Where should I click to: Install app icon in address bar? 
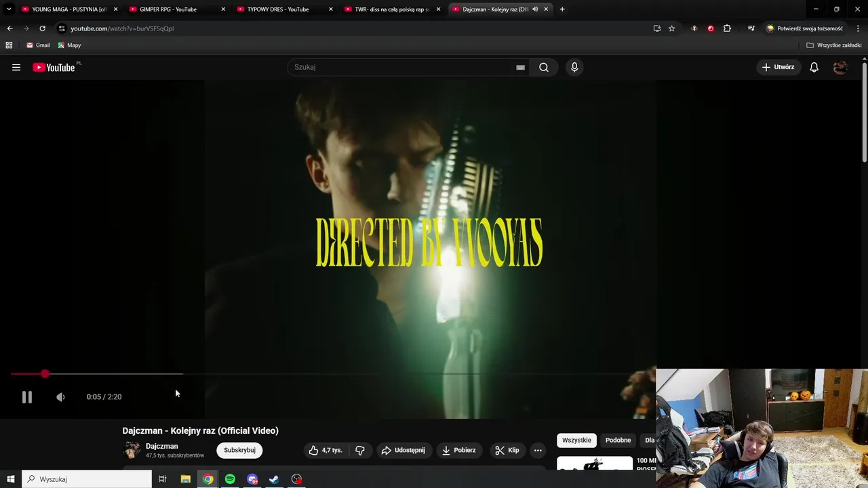click(657, 28)
